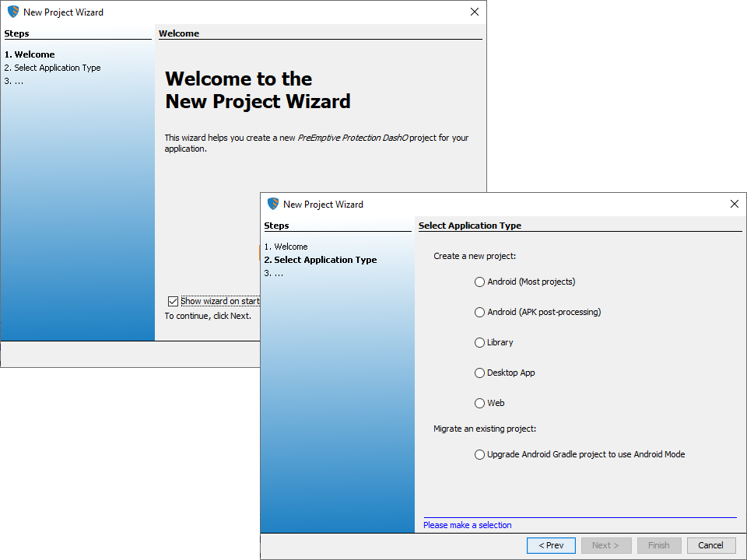Click 'PreEmptive Protection DashO' italic text
The height and width of the screenshot is (560, 747).
(352, 138)
